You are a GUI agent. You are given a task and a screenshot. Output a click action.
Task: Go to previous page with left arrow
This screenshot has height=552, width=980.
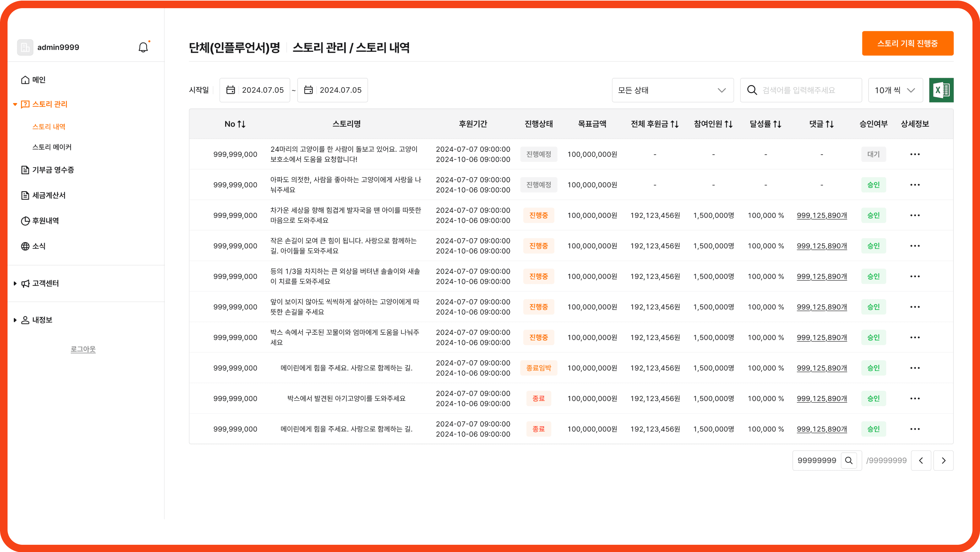click(x=921, y=460)
